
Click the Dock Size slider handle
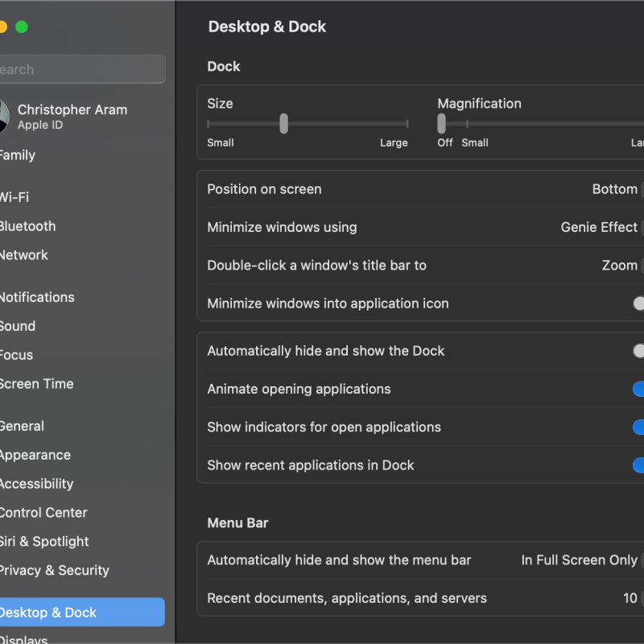284,123
